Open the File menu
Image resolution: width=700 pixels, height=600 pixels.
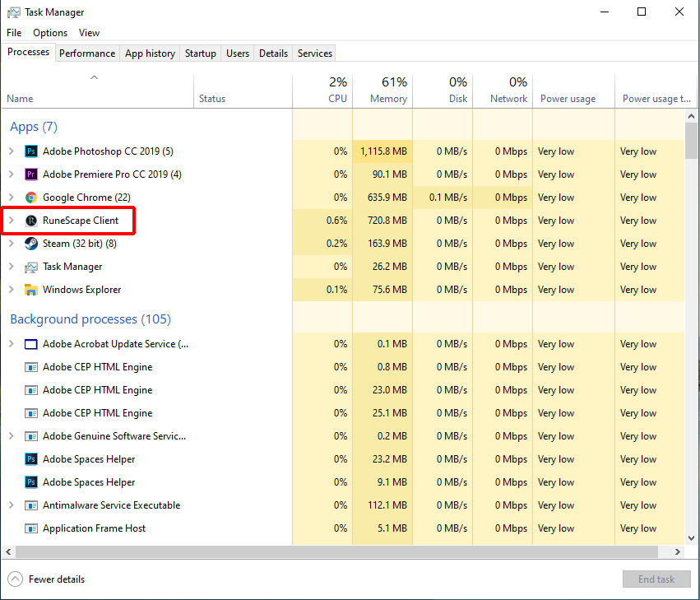[14, 33]
